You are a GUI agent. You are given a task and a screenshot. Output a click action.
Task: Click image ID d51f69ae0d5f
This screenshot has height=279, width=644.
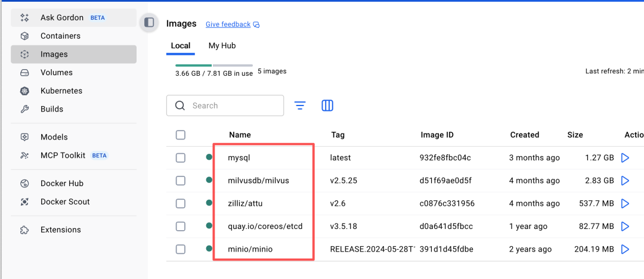445,181
